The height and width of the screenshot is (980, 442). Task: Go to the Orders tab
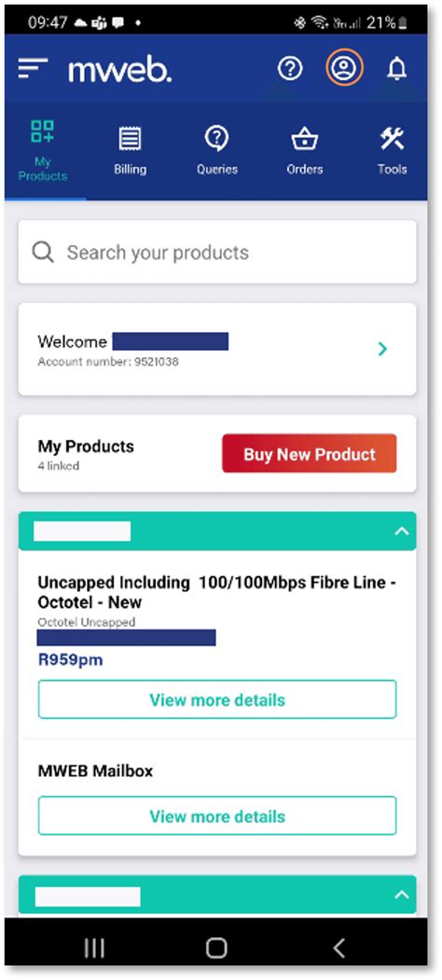[305, 151]
